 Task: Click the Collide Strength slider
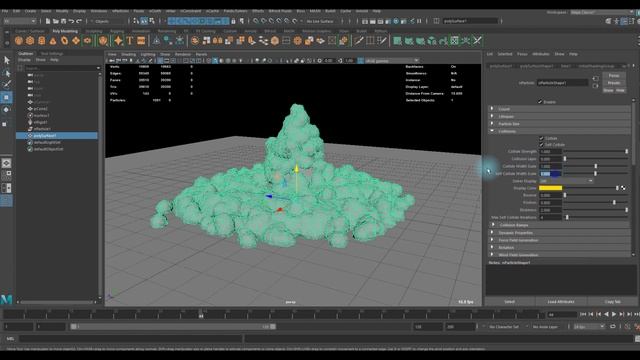click(x=596, y=151)
